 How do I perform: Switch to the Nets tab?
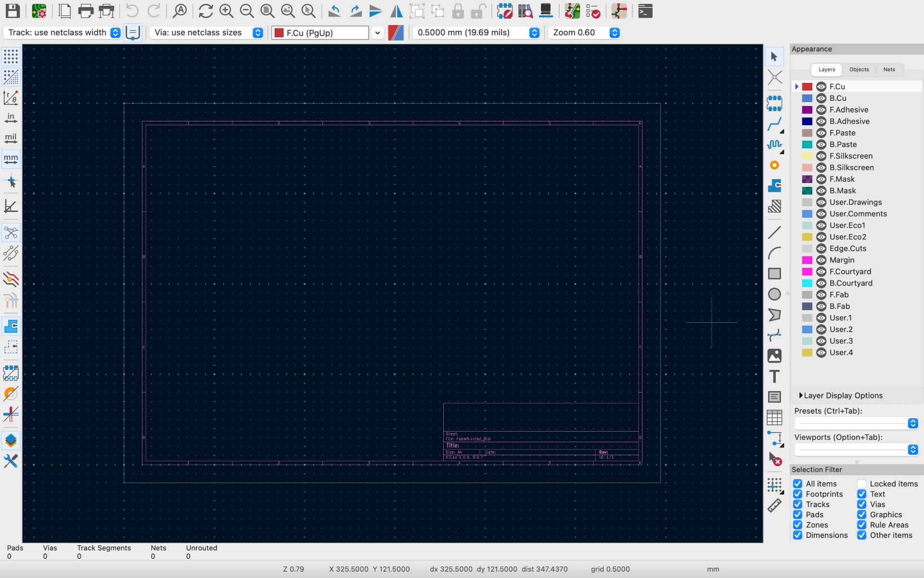pos(888,69)
